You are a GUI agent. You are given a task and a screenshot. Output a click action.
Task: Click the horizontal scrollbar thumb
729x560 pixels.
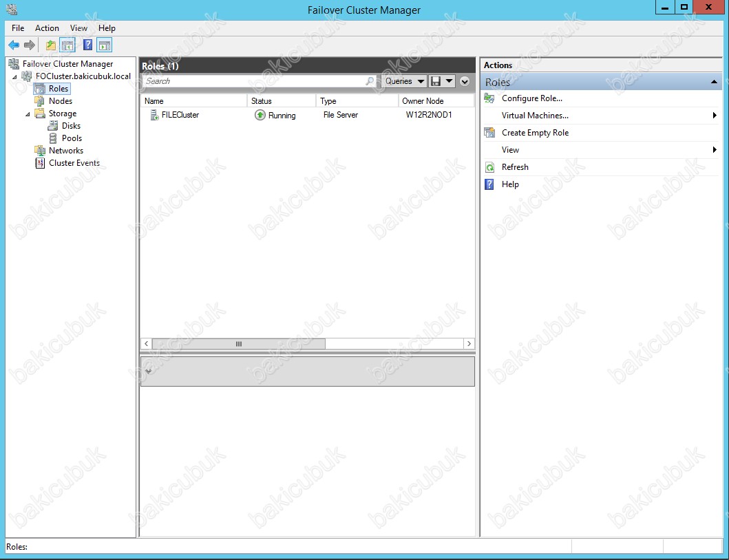click(x=238, y=344)
